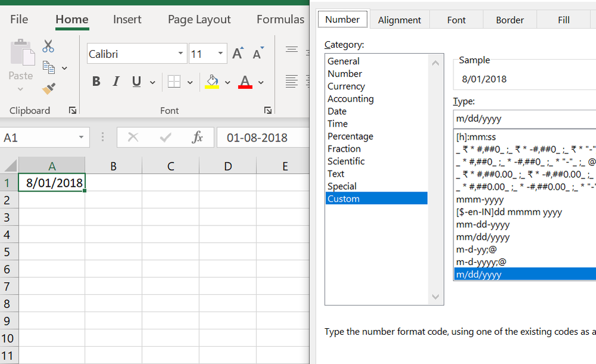596x364 pixels.
Task: Select Accounting category
Action: 376,99
